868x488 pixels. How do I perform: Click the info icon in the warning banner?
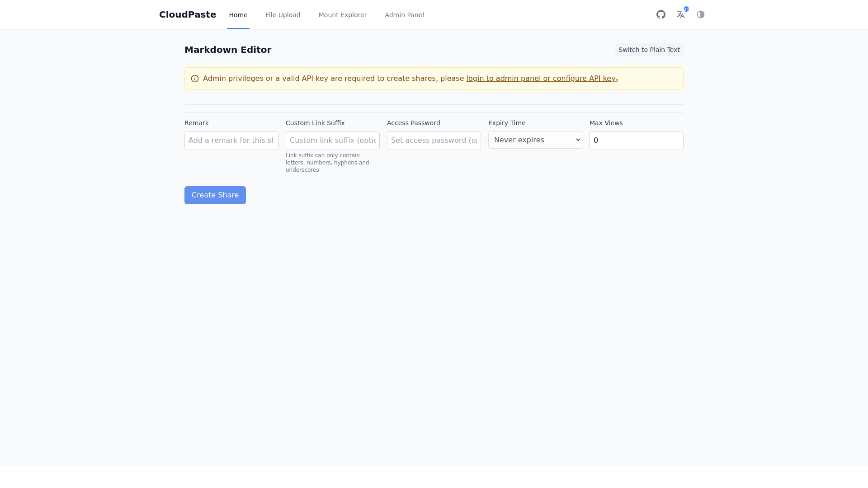[195, 79]
